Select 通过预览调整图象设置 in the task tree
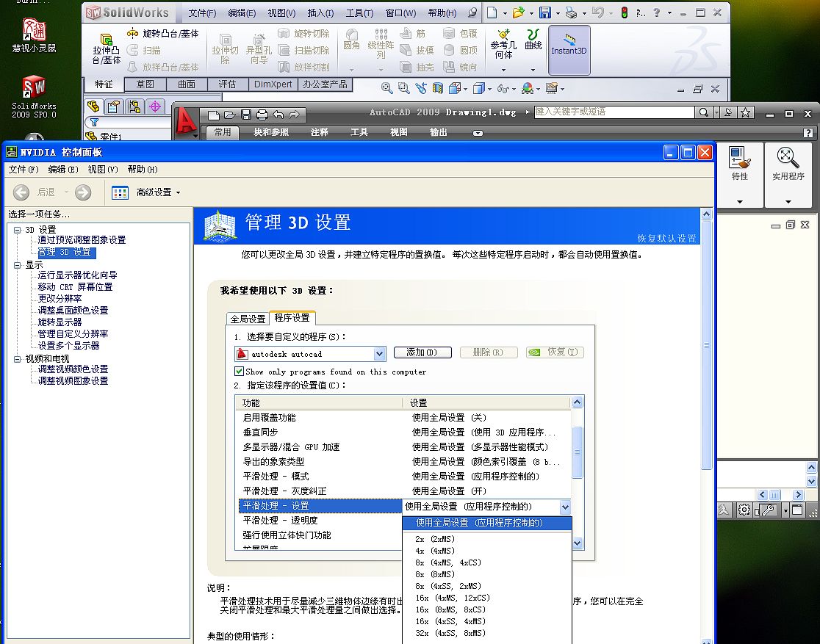820x644 pixels. 82,240
